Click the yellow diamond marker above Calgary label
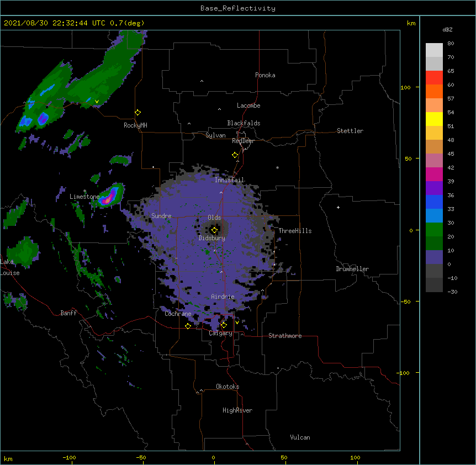 (x=224, y=325)
